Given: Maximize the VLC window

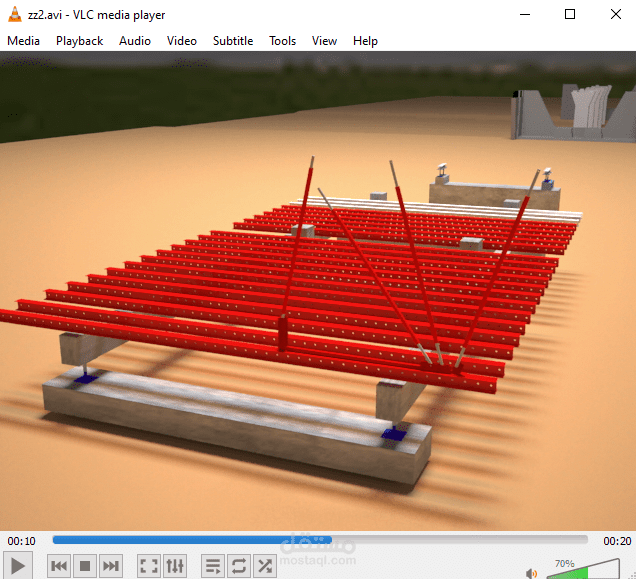Looking at the screenshot, I should click(570, 14).
